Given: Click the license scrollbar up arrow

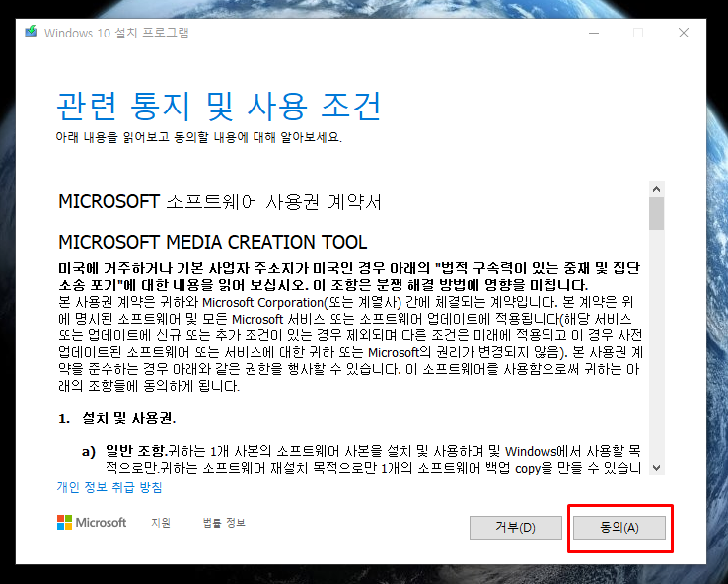Looking at the screenshot, I should (x=657, y=189).
